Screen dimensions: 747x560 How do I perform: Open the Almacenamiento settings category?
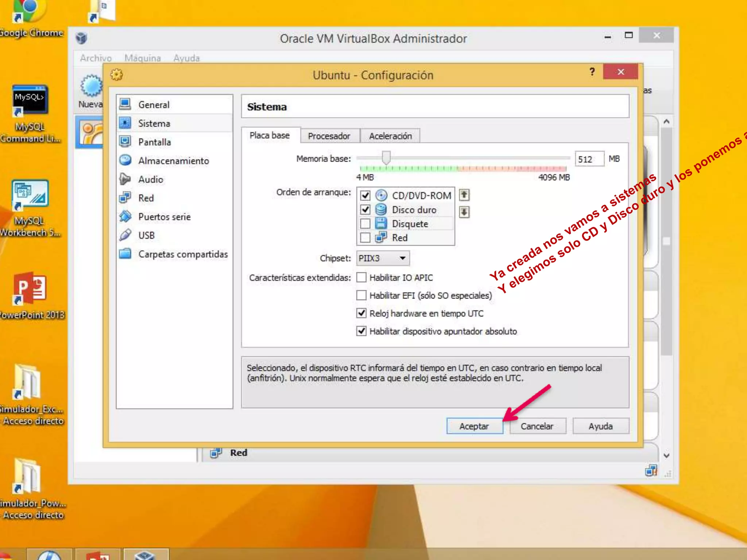click(173, 161)
